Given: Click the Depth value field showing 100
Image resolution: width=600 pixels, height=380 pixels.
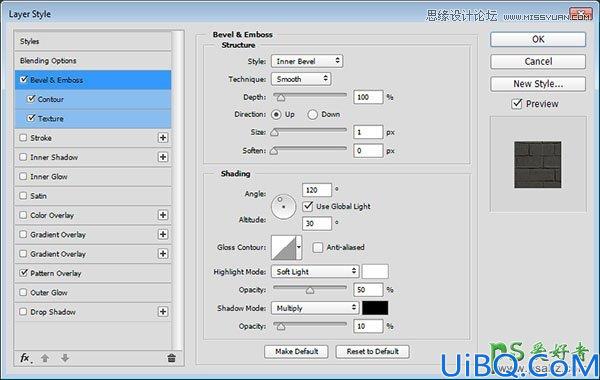Looking at the screenshot, I should pos(368,97).
